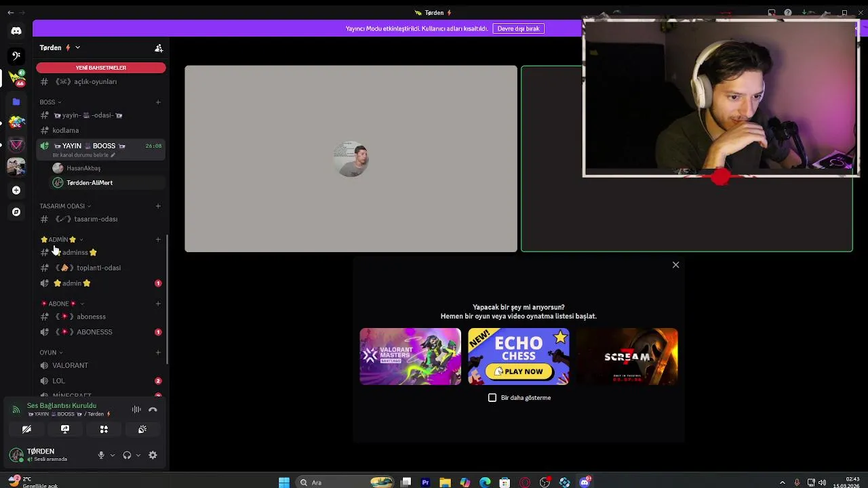
Task: Open the soundboard icon
Action: tap(142, 429)
